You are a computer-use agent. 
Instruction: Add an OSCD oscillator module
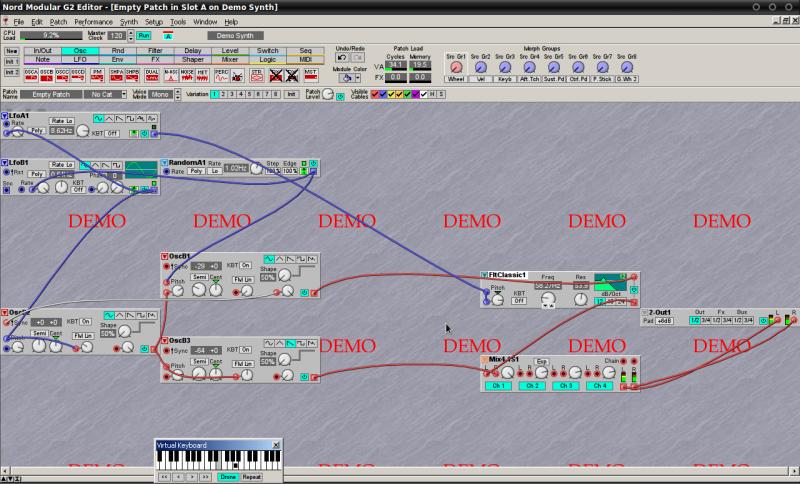coord(78,75)
